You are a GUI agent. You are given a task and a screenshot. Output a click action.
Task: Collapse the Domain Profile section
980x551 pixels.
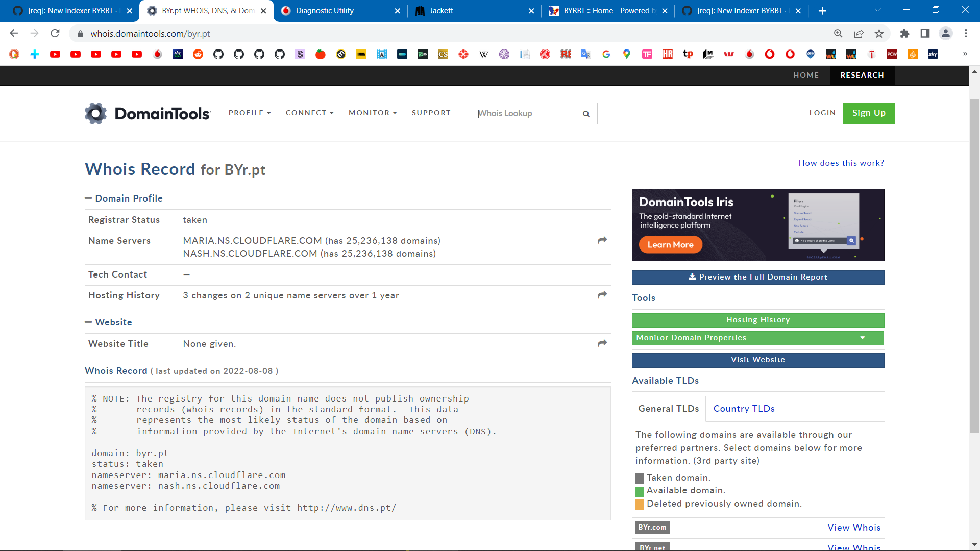(88, 198)
